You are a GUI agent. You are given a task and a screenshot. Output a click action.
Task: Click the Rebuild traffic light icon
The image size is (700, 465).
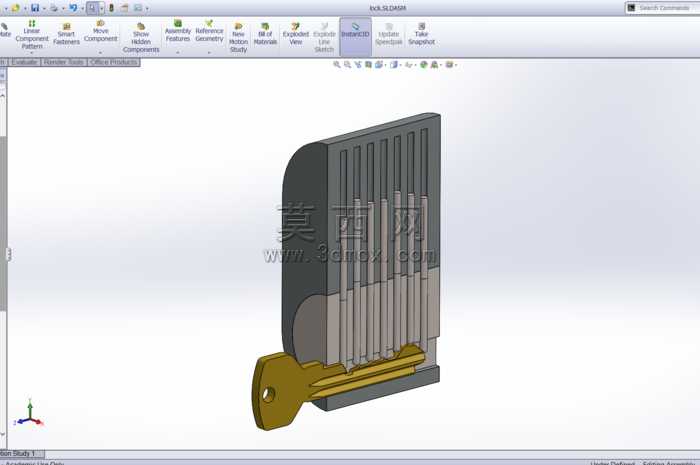coord(111,8)
